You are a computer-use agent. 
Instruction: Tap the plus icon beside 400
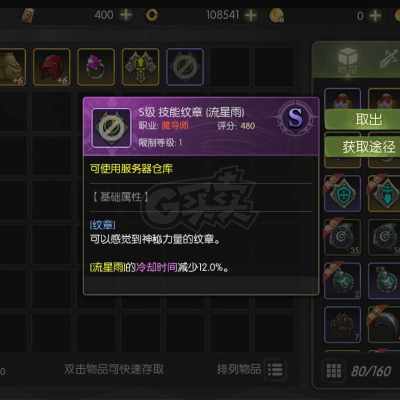pyautogui.click(x=126, y=15)
